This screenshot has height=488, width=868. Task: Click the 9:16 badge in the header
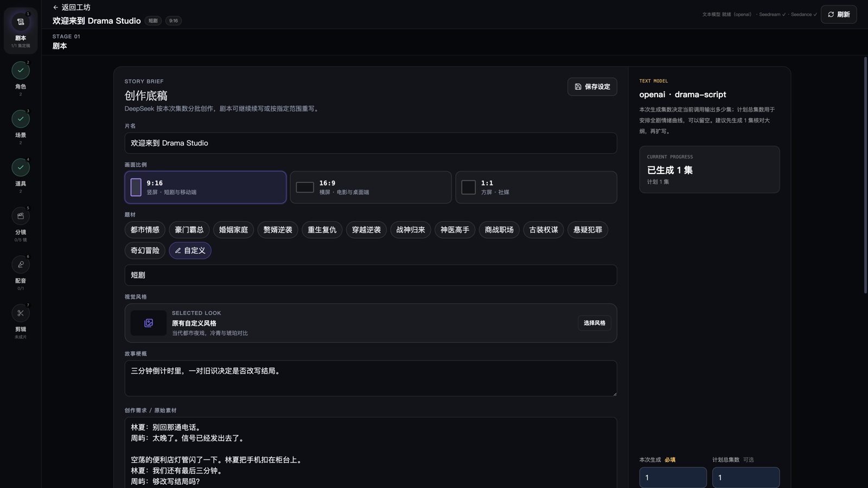174,21
